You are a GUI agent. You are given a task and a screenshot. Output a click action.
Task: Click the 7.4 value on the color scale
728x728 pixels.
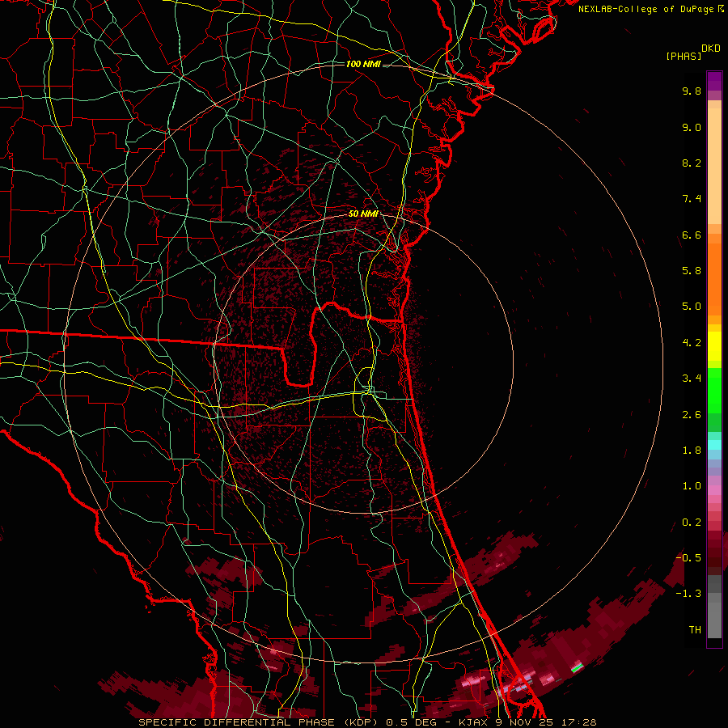(x=692, y=199)
